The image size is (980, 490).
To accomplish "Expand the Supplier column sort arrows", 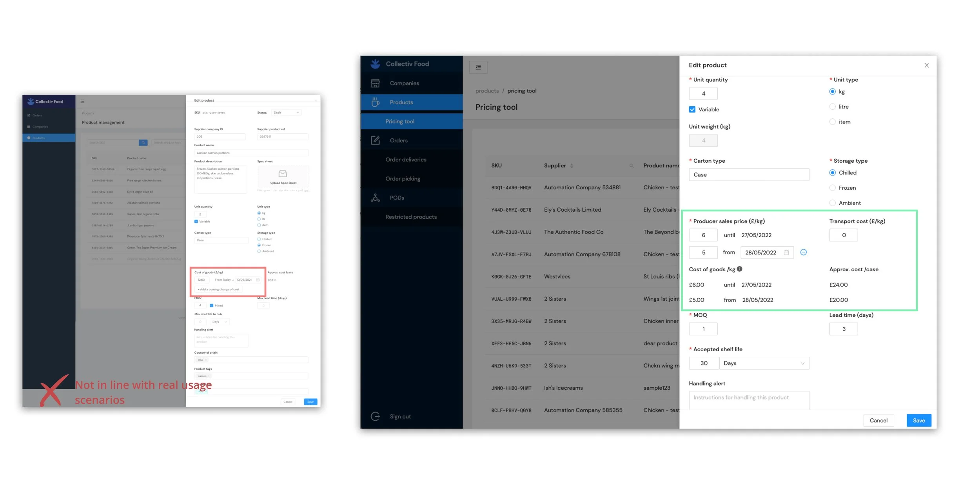I will [x=572, y=165].
